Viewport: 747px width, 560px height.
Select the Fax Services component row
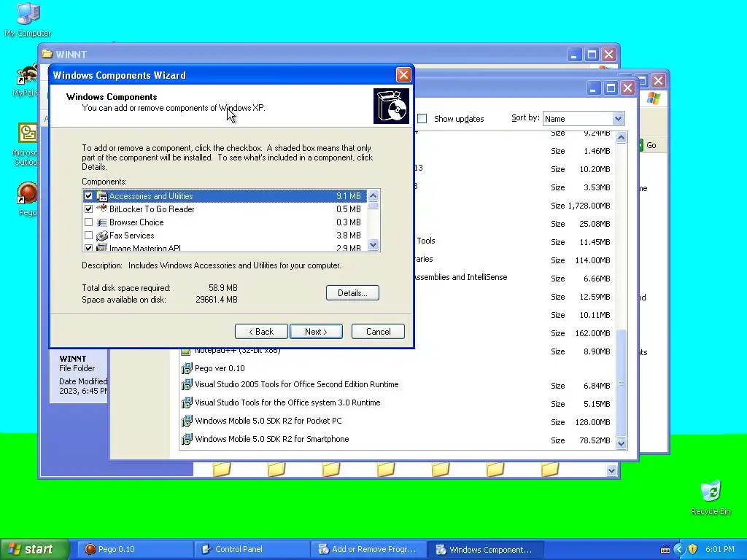point(225,236)
